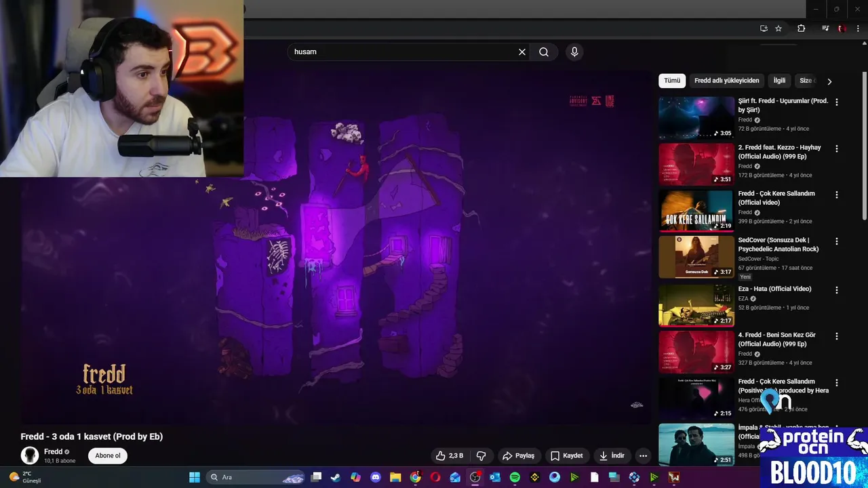This screenshot has height=488, width=868.
Task: Clear the YouTube search box text
Action: [x=522, y=52]
